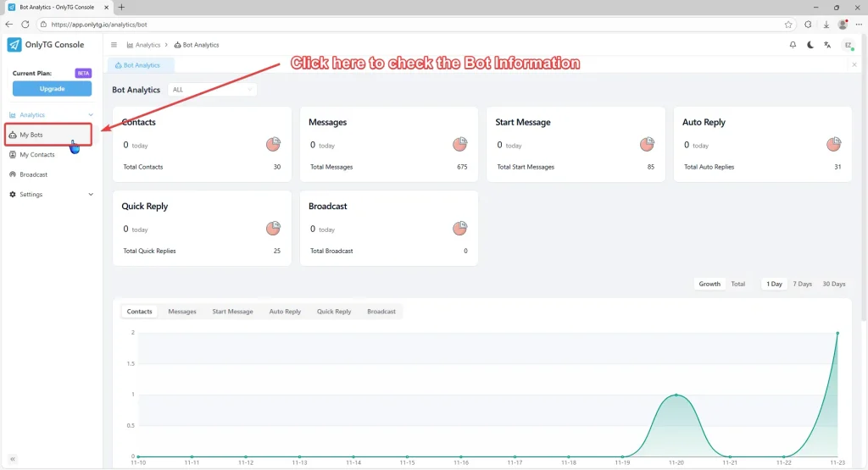
Task: Bookmark this page with star icon
Action: click(x=788, y=25)
